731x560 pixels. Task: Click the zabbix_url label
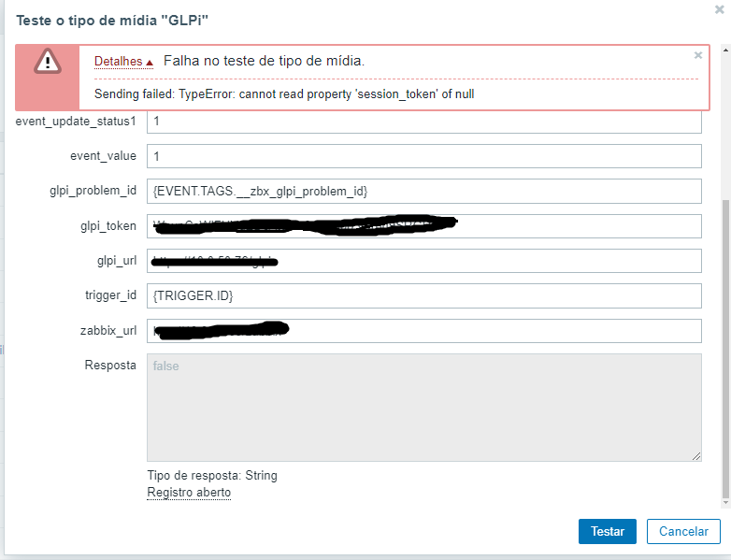(x=108, y=331)
